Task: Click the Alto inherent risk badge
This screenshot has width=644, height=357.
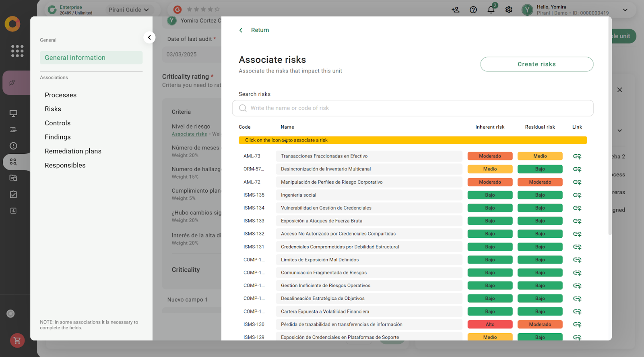Action: pyautogui.click(x=490, y=325)
